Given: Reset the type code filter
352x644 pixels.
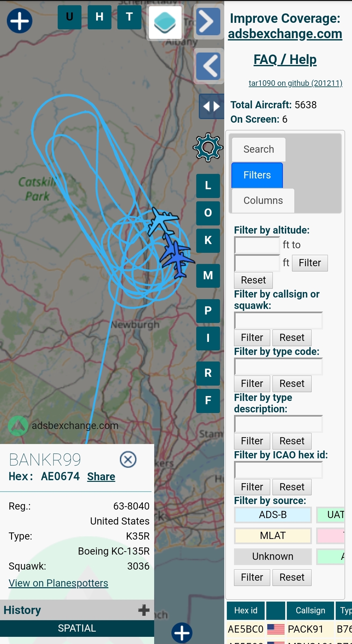Looking at the screenshot, I should pyautogui.click(x=292, y=384).
